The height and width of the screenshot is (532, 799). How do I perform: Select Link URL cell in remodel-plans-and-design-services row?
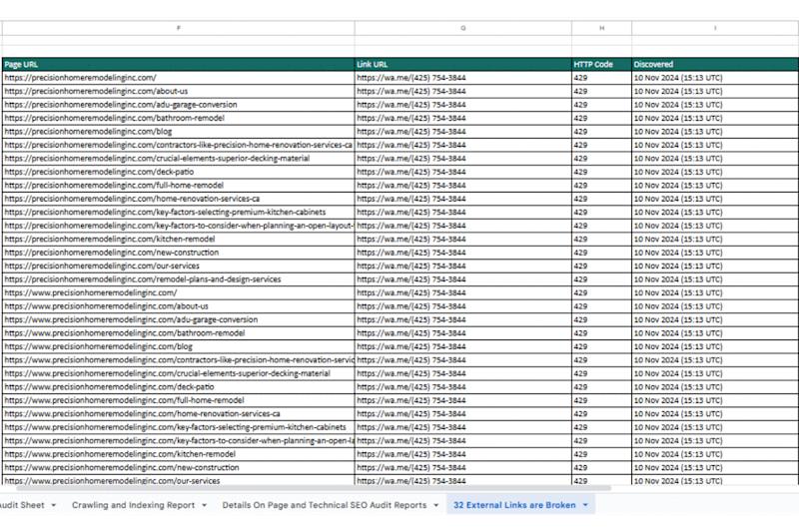tap(463, 279)
